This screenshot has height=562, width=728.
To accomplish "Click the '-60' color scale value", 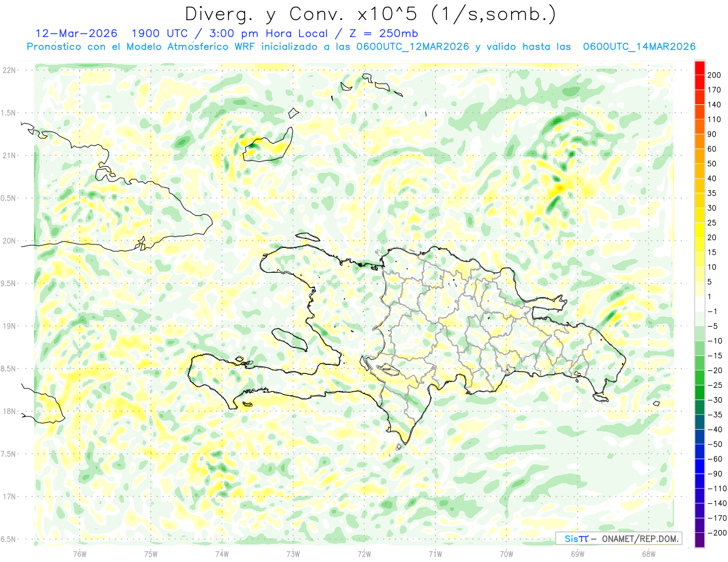I will click(715, 459).
